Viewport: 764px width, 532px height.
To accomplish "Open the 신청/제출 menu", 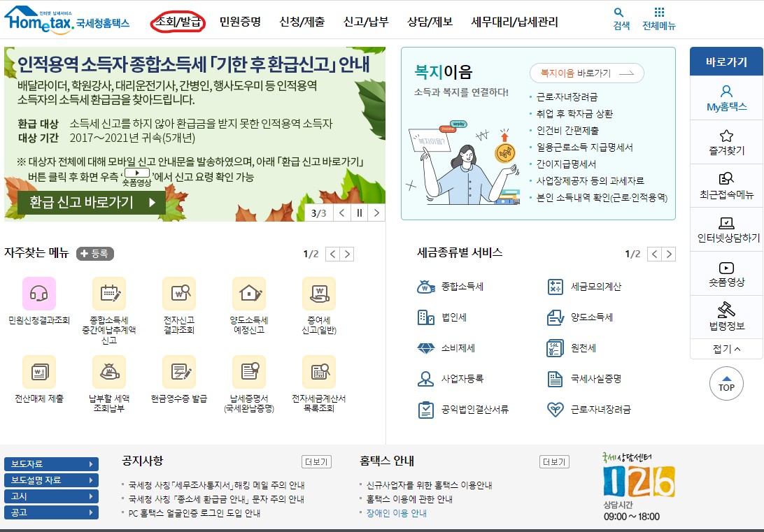I will 302,22.
